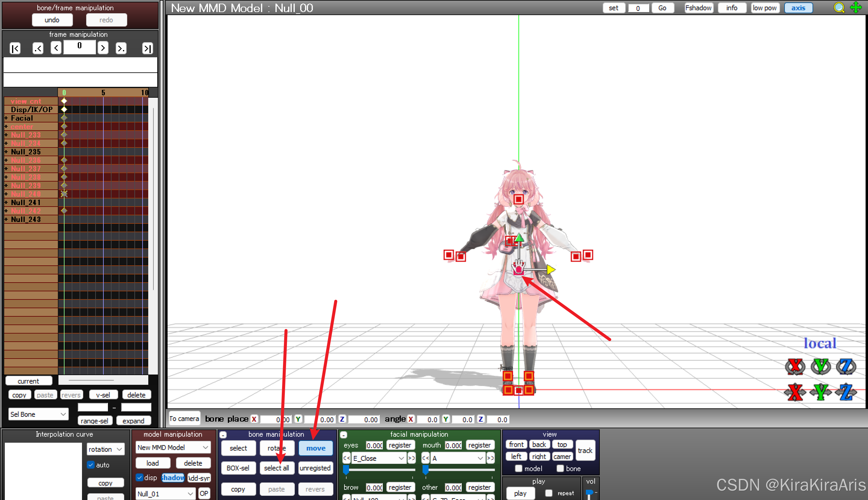This screenshot has height=500, width=868.
Task: Go to next keyframe arrow
Action: 121,49
